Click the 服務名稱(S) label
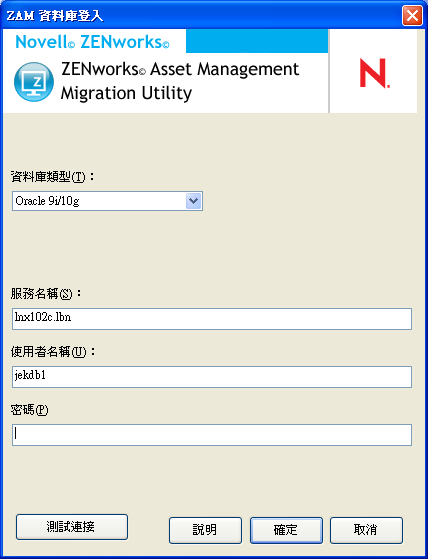Image resolution: width=428 pixels, height=559 pixels. tap(46, 294)
